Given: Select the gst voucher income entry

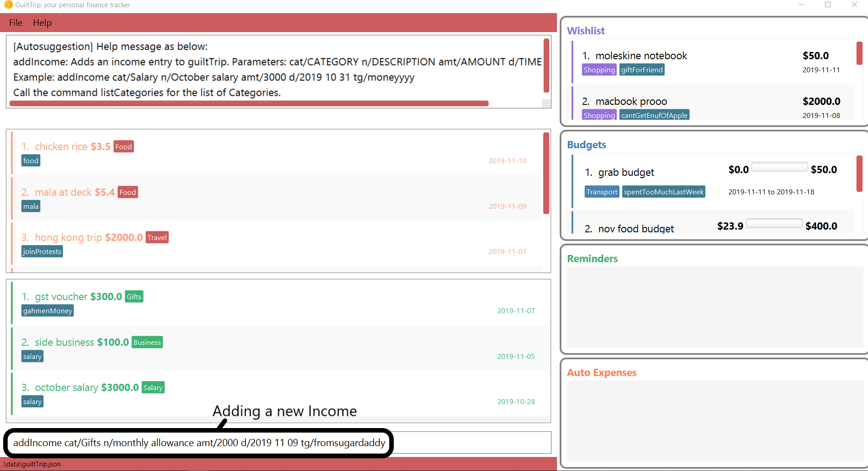Looking at the screenshot, I should click(x=280, y=303).
